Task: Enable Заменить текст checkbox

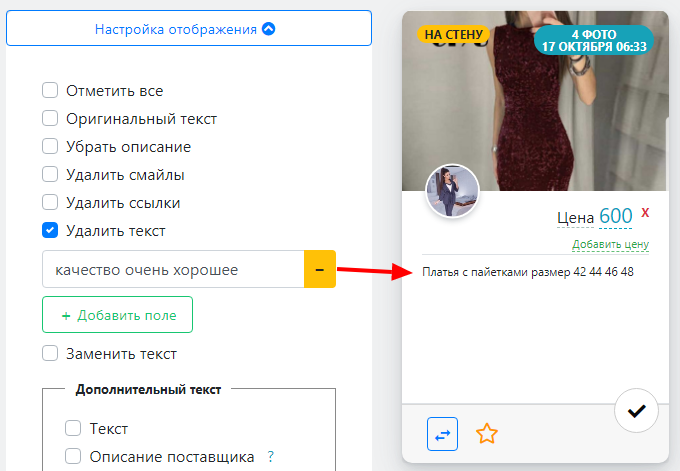Action: 50,353
